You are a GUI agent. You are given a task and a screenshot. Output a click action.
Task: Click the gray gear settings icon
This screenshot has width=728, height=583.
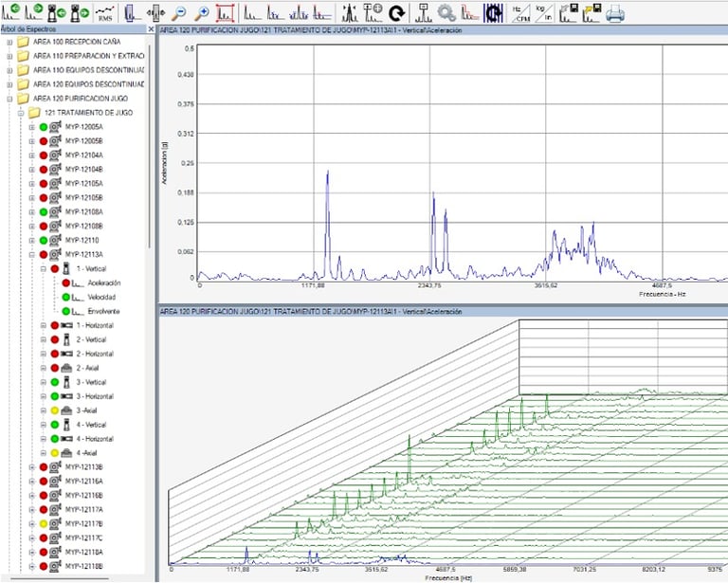click(446, 13)
